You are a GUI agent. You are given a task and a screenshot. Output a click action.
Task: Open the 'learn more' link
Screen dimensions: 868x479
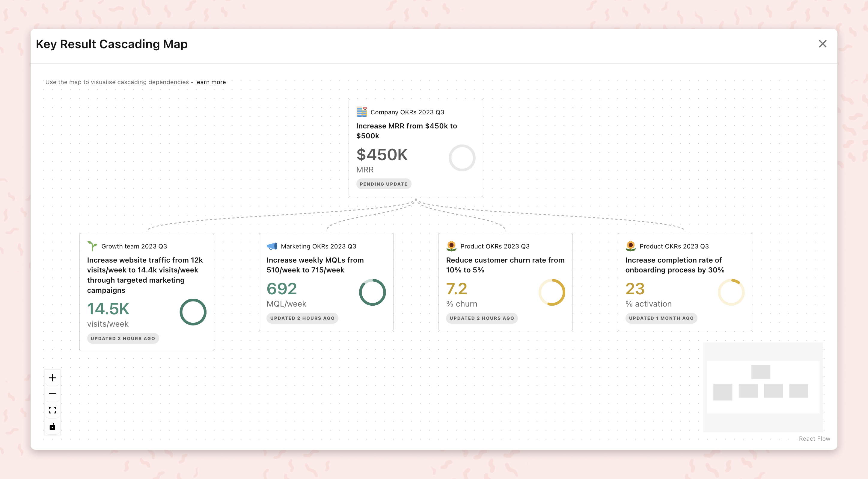point(210,82)
